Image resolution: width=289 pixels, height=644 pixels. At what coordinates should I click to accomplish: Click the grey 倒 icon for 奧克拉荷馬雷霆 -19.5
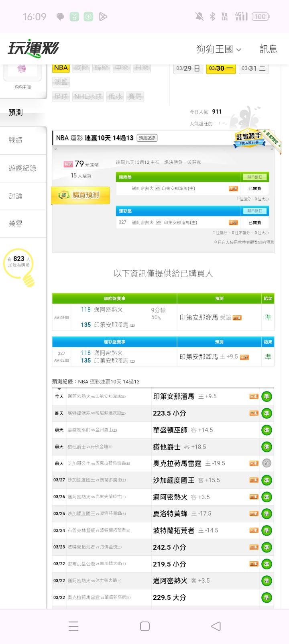click(x=267, y=463)
